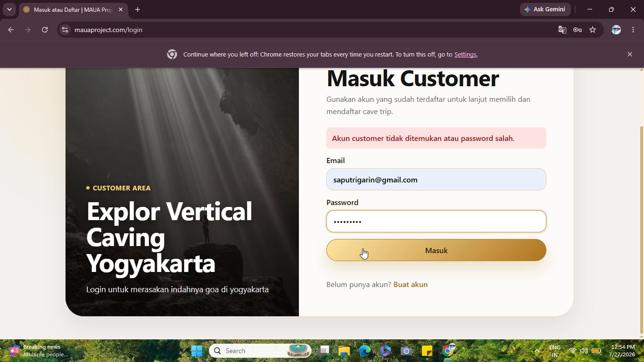Open the Breaking news widget
The image size is (644, 362).
point(39,351)
